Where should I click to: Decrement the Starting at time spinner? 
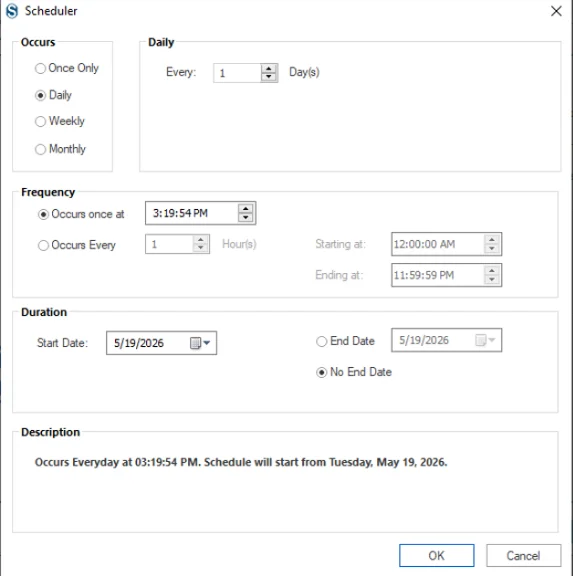492,249
